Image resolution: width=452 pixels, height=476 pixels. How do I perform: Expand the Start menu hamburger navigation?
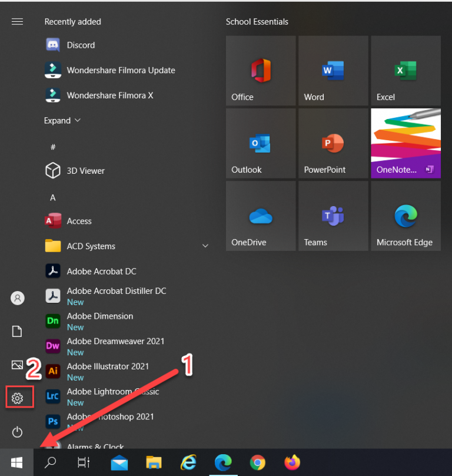17,22
